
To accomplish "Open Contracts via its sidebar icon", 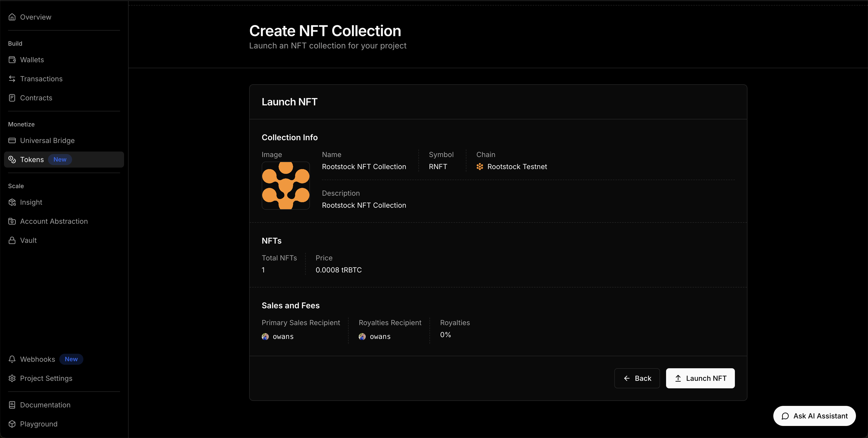I will click(x=12, y=98).
